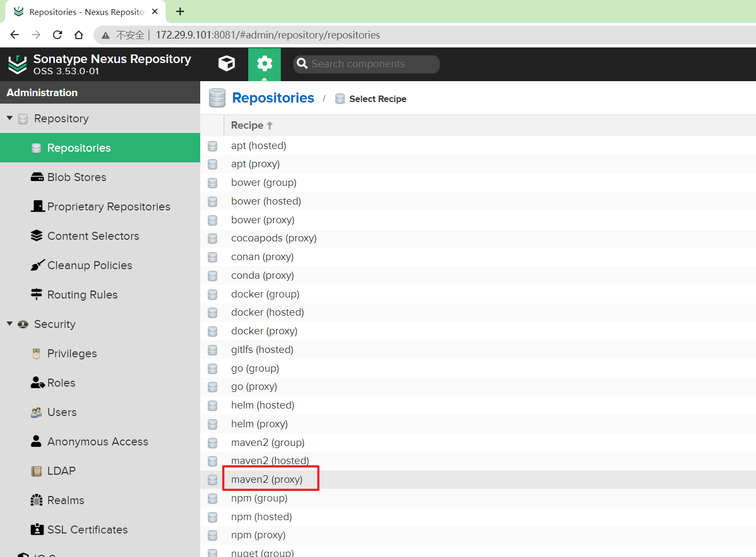This screenshot has width=756, height=557.
Task: Reload the page with browser refresh button
Action: coord(58,35)
